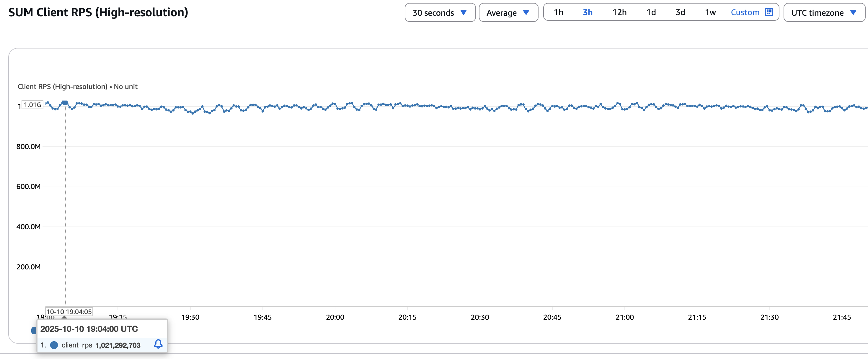
Task: Click the 10-10 19:04:05 time label
Action: (x=69, y=312)
